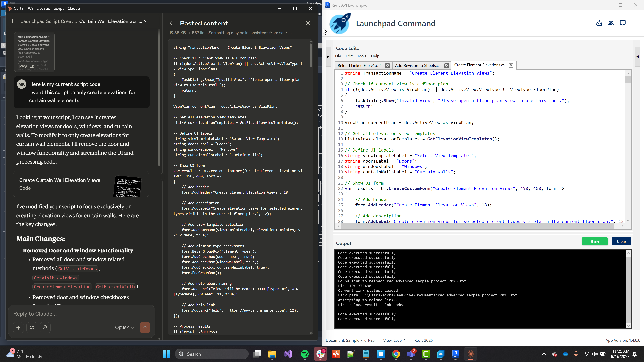Viewport: 644px width, 362px height.
Task: Close the Reload Linked File v1.cs tab
Action: click(387, 66)
